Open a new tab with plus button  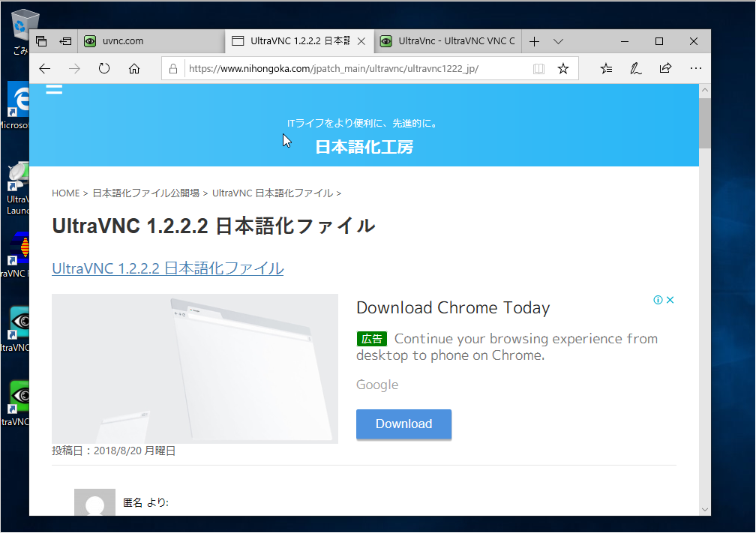click(x=535, y=41)
